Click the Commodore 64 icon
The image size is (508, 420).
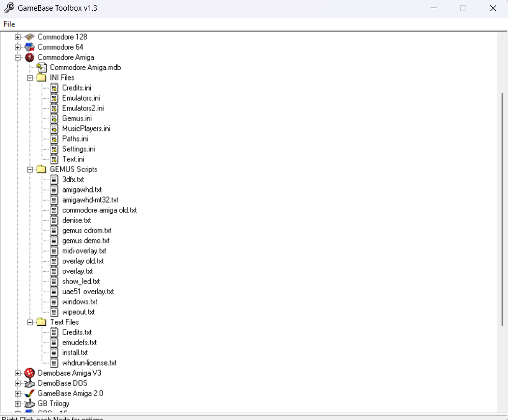click(x=30, y=47)
